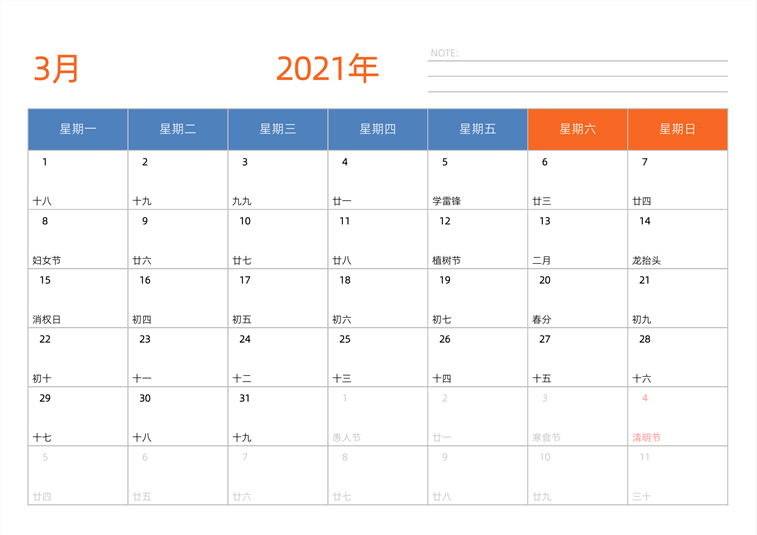Click the pink 清明节 label

click(x=646, y=438)
